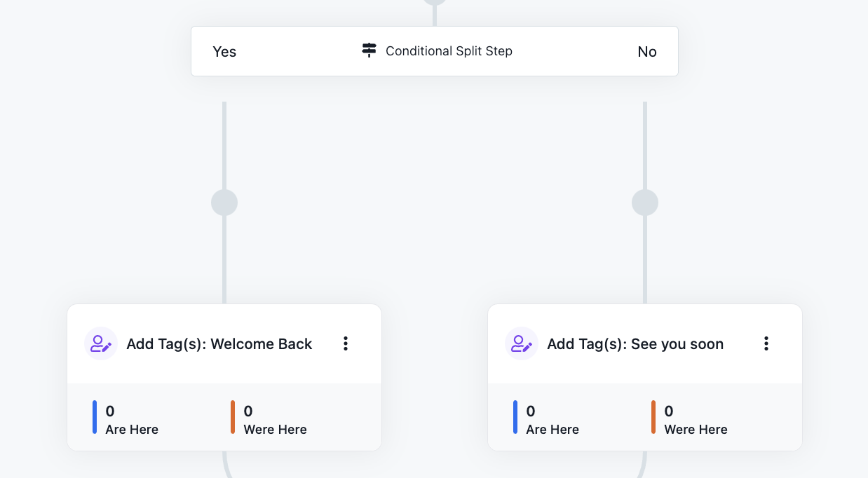Select the No branch label

[646, 51]
